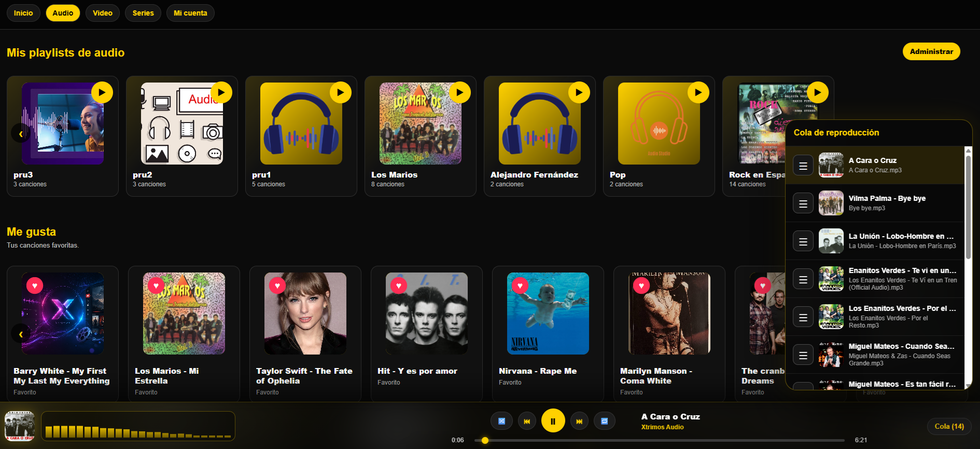
Task: Click reorder handle for A Cara o Cruz
Action: click(803, 166)
